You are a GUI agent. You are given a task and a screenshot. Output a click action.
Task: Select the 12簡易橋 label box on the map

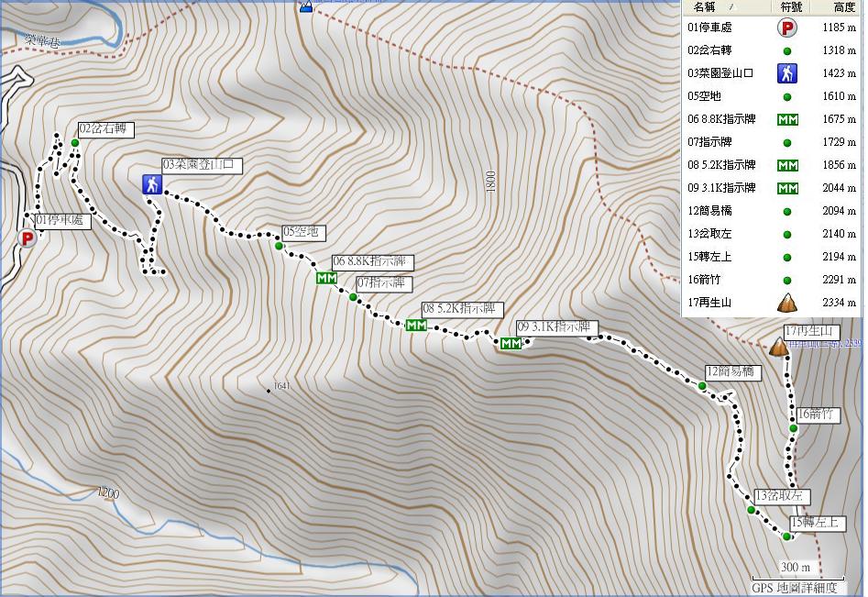733,372
